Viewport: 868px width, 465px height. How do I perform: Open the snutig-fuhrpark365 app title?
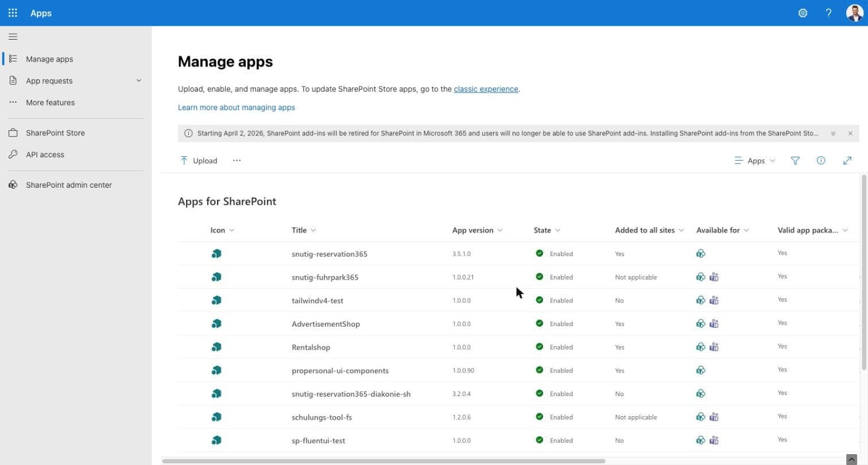pyautogui.click(x=325, y=277)
